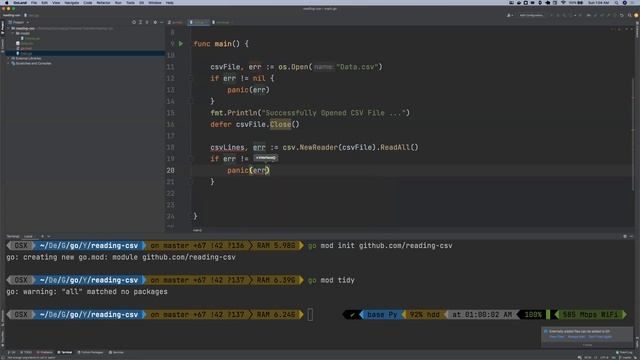
Task: Open Refactor menu
Action: click(103, 3)
